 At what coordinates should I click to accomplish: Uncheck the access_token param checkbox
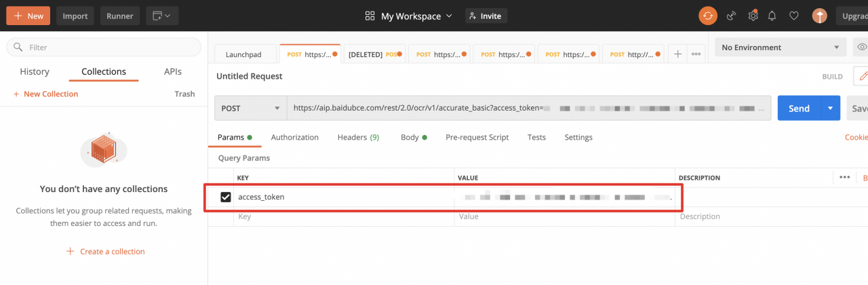click(226, 197)
